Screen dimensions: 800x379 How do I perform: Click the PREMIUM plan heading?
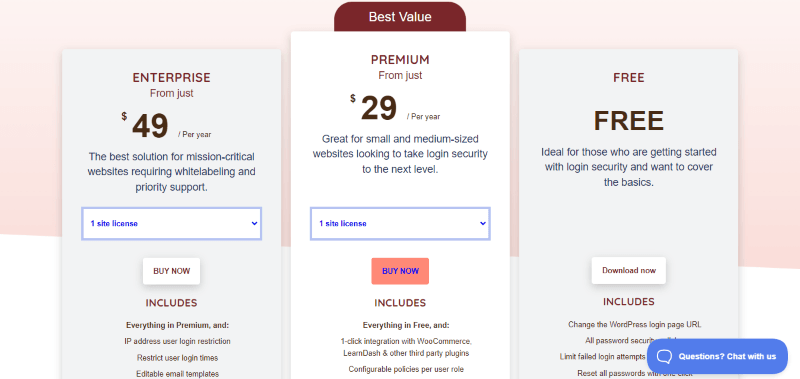(400, 60)
